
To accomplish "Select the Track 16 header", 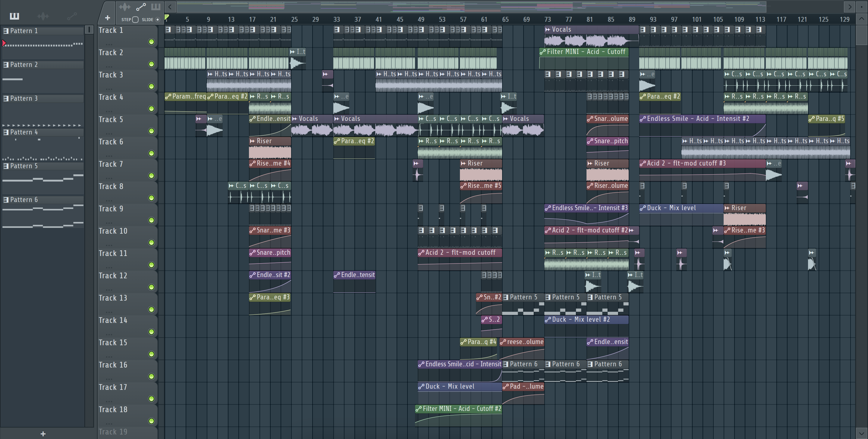I will [x=127, y=371].
